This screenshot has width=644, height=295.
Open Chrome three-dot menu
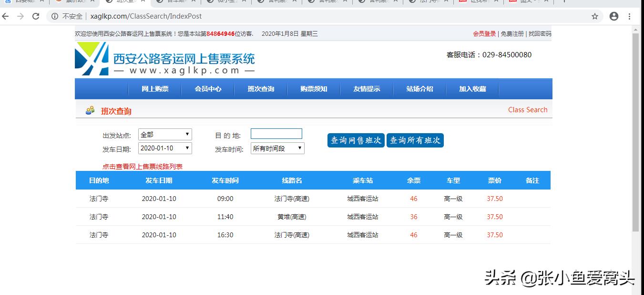click(630, 16)
